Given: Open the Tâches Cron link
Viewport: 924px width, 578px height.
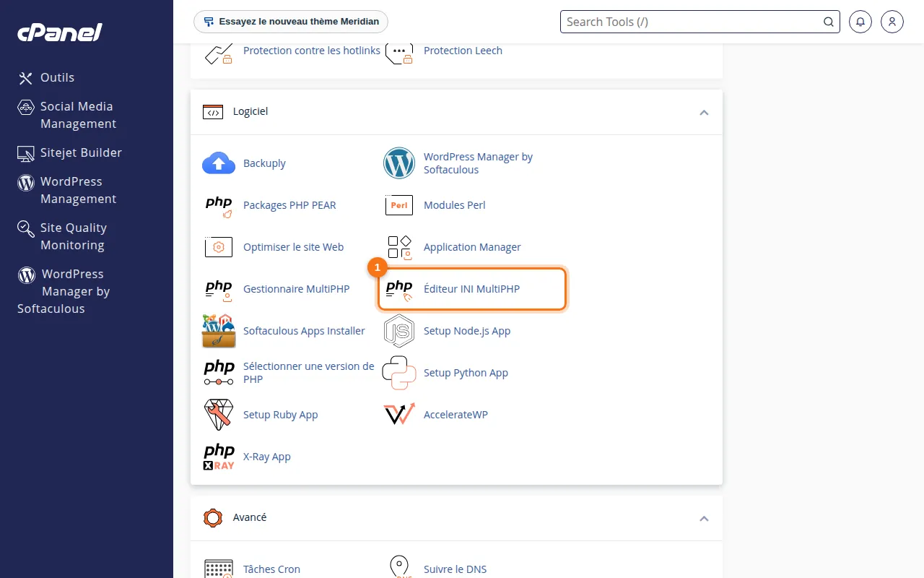Looking at the screenshot, I should (271, 569).
